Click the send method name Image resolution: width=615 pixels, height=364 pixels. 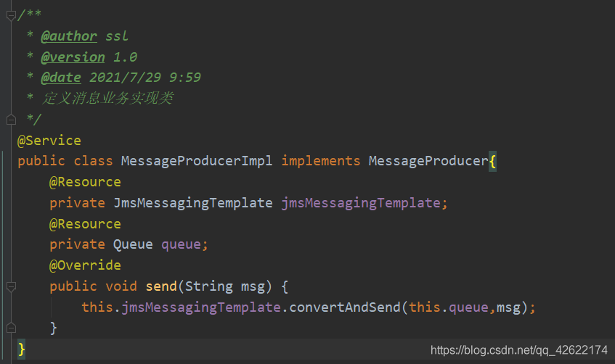click(x=161, y=286)
